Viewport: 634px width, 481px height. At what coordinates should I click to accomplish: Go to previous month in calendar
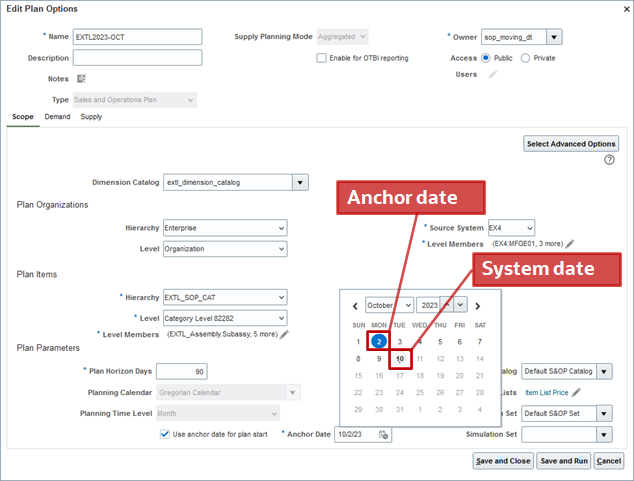[355, 306]
